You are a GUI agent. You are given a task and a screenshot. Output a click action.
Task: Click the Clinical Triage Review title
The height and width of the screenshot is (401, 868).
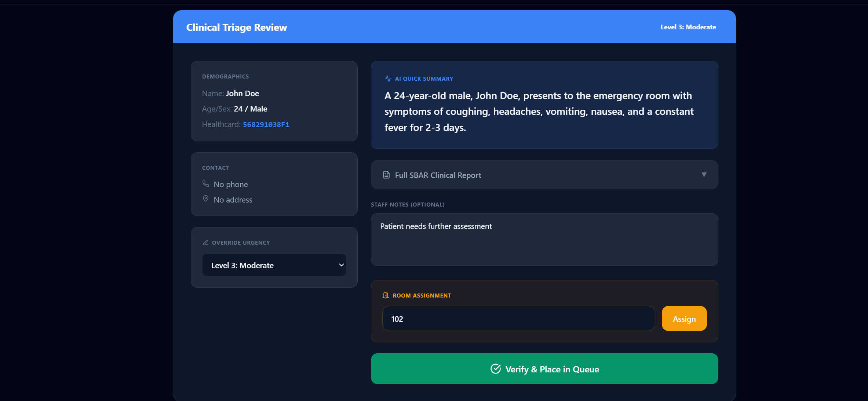pos(237,28)
